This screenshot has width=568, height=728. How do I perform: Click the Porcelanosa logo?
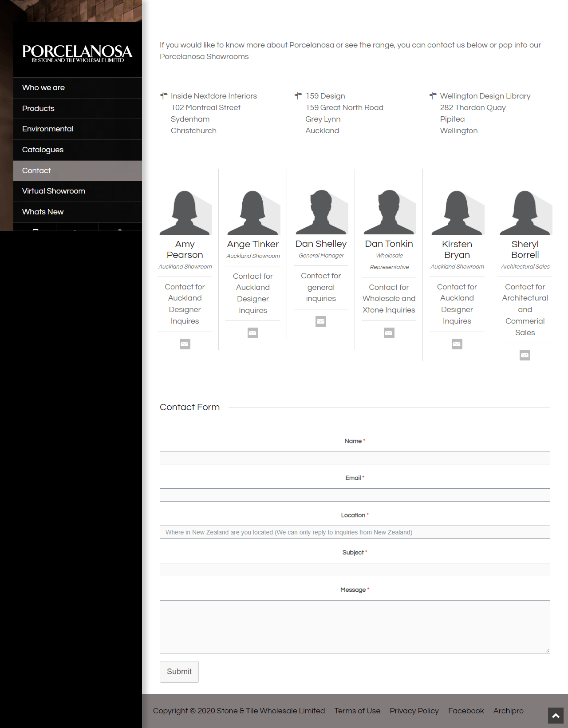tap(78, 53)
